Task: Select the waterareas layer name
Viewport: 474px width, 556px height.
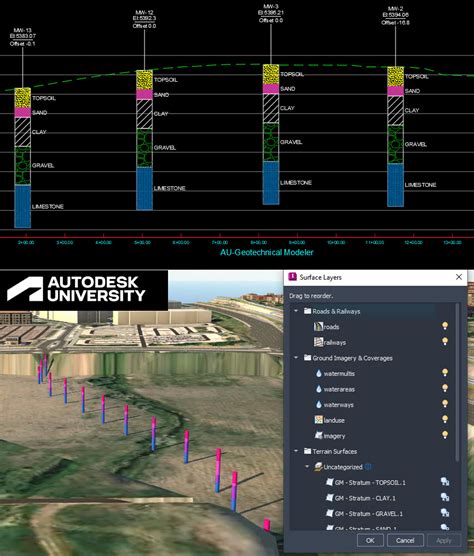Action: tap(339, 389)
